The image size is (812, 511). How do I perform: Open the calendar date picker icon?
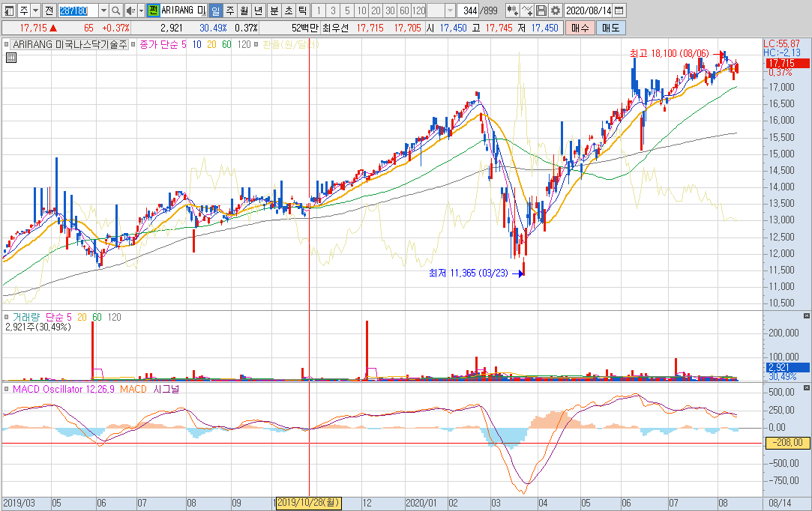619,10
